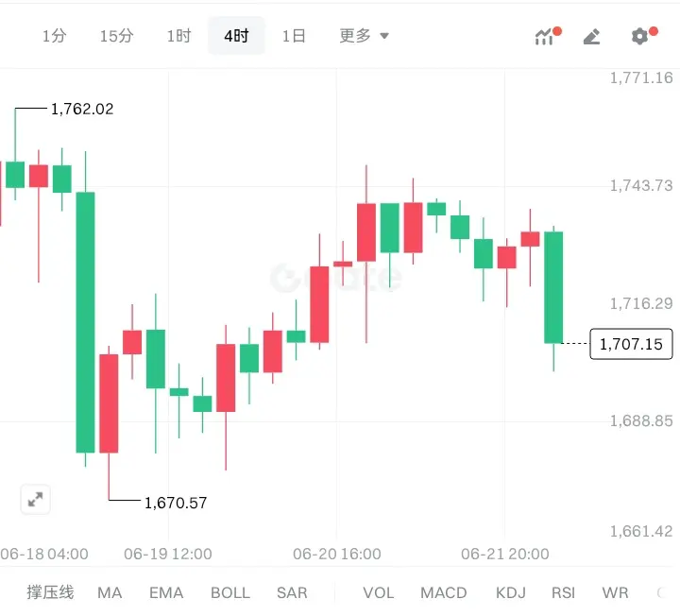The image size is (680, 616).
Task: Expand chart to fullscreen with arrows icon
Action: tap(36, 499)
